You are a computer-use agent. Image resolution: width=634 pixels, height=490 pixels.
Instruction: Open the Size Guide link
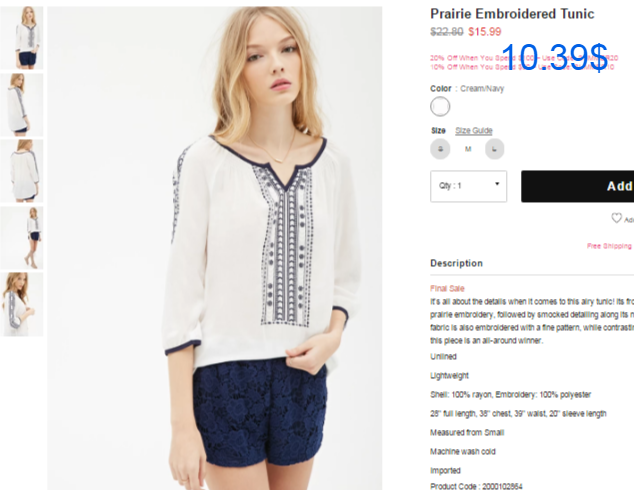click(473, 131)
